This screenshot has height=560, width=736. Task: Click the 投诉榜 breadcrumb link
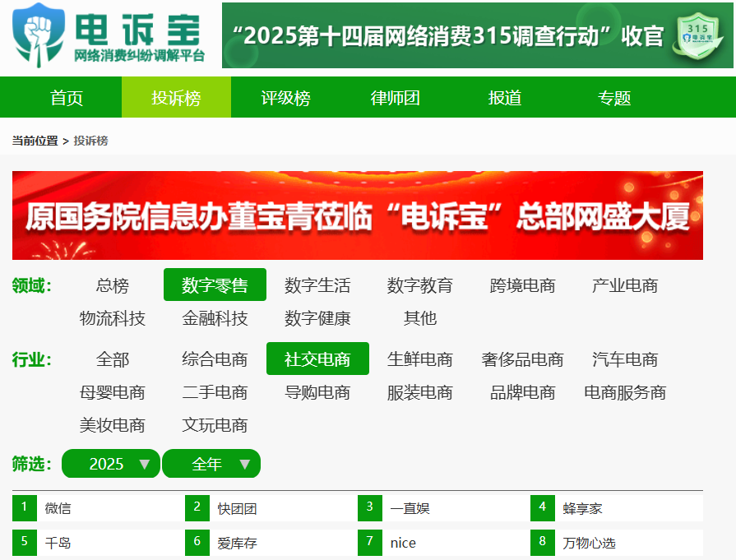(90, 141)
